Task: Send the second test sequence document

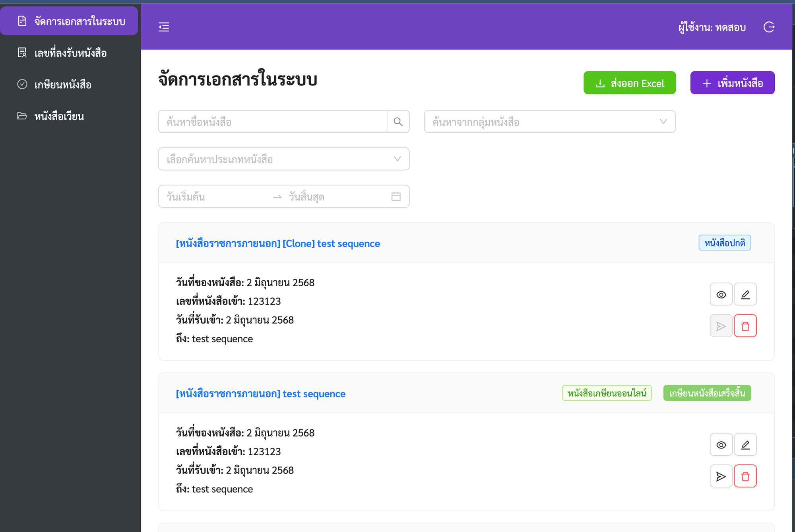Action: [x=721, y=476]
